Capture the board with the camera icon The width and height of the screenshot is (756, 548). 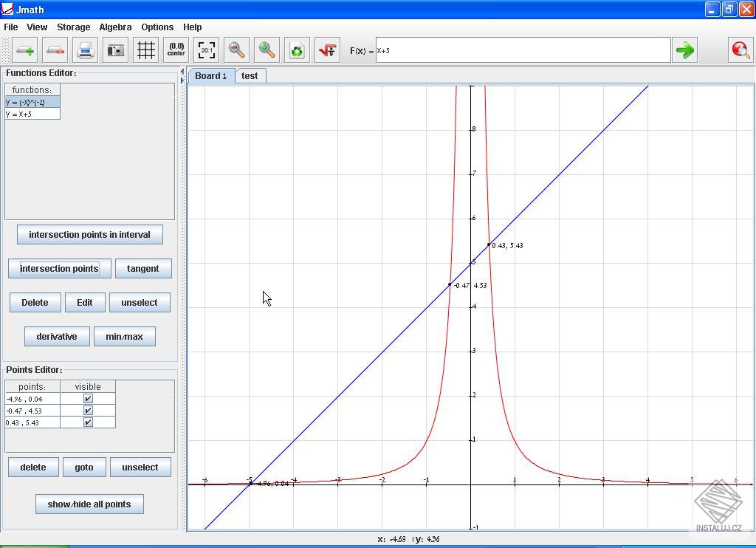[115, 49]
